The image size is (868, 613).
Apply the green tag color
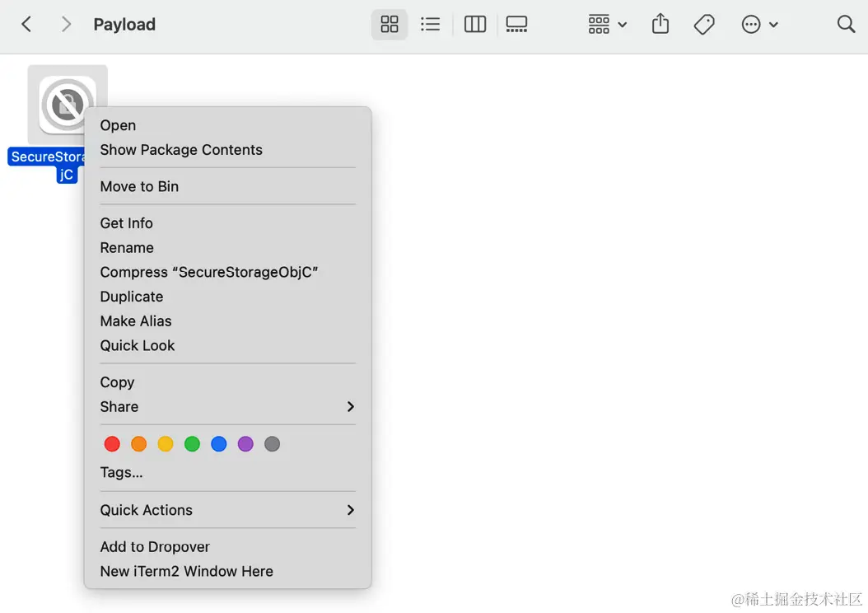pyautogui.click(x=192, y=444)
